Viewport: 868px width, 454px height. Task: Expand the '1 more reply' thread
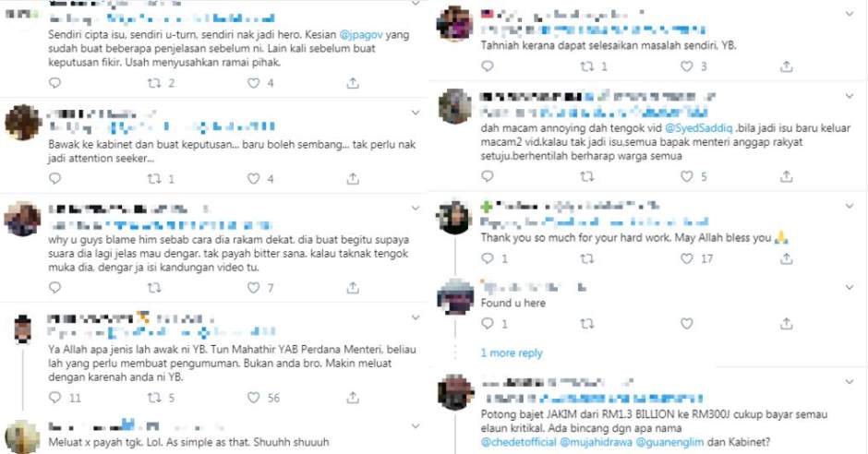point(512,352)
